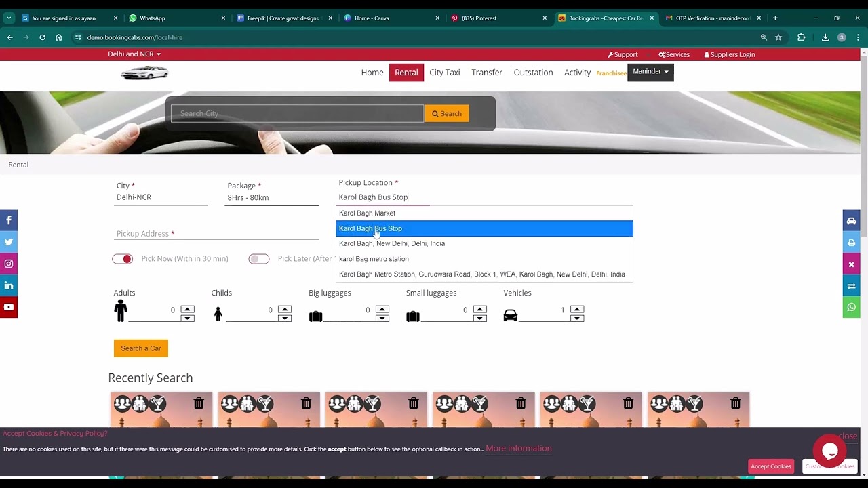The height and width of the screenshot is (488, 868).
Task: Click the car icon in right sidebar
Action: pyautogui.click(x=851, y=221)
